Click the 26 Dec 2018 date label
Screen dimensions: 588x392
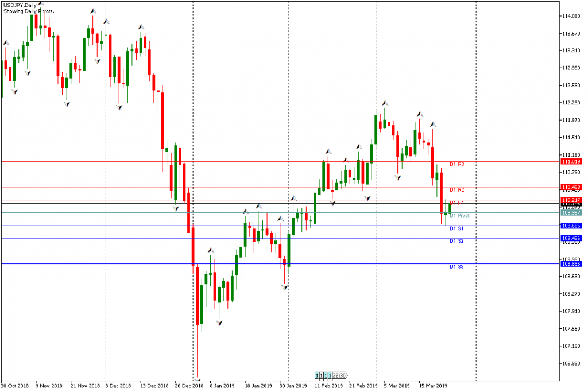click(189, 386)
